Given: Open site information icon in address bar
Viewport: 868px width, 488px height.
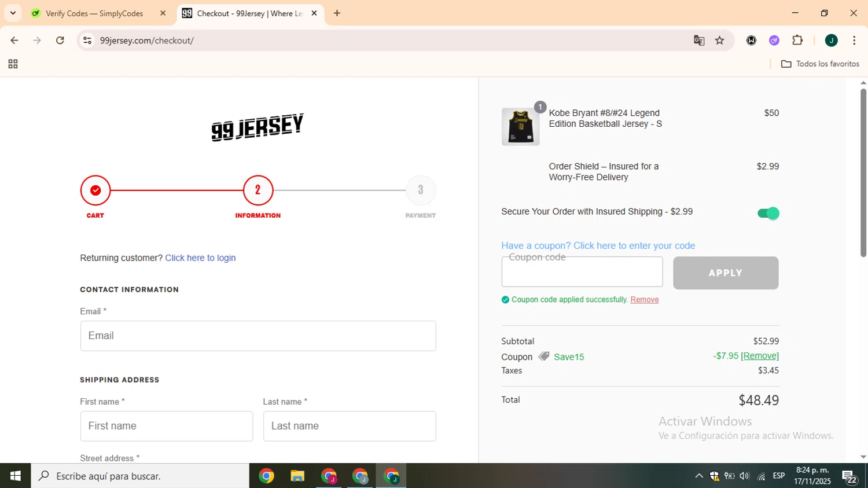Looking at the screenshot, I should (x=87, y=41).
